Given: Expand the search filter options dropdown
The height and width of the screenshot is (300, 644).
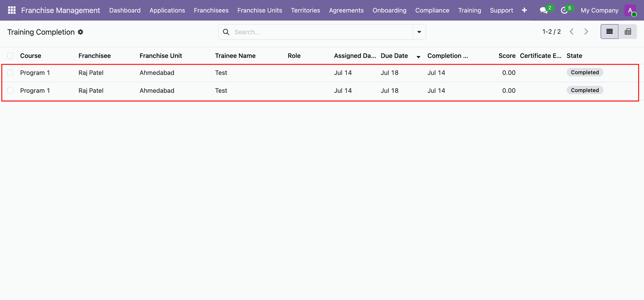Looking at the screenshot, I should (x=419, y=32).
